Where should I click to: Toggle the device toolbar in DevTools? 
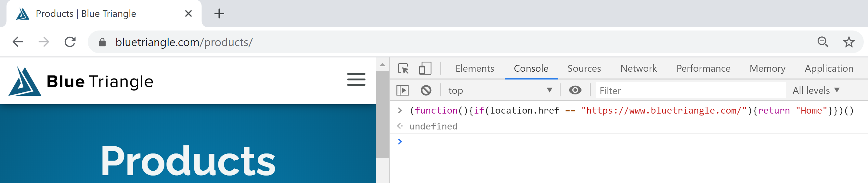click(x=425, y=69)
